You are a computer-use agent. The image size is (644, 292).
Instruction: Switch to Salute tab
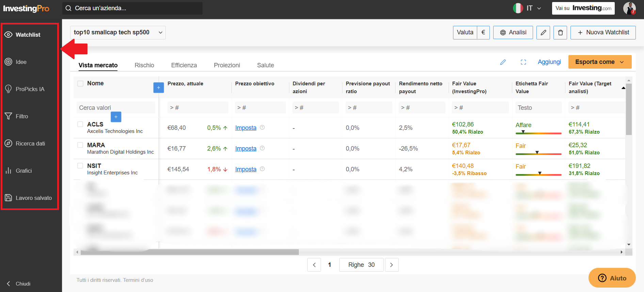coord(265,65)
